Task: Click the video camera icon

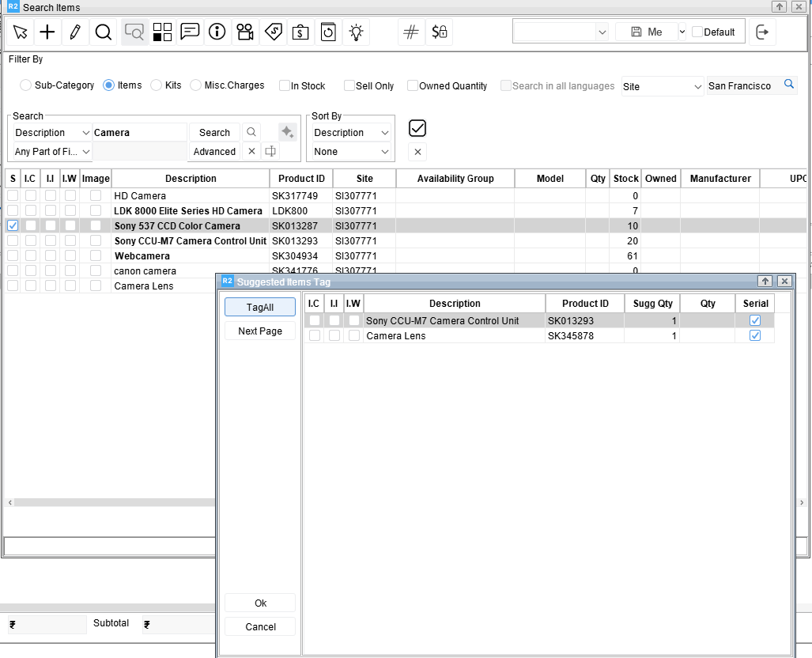Action: coord(245,32)
